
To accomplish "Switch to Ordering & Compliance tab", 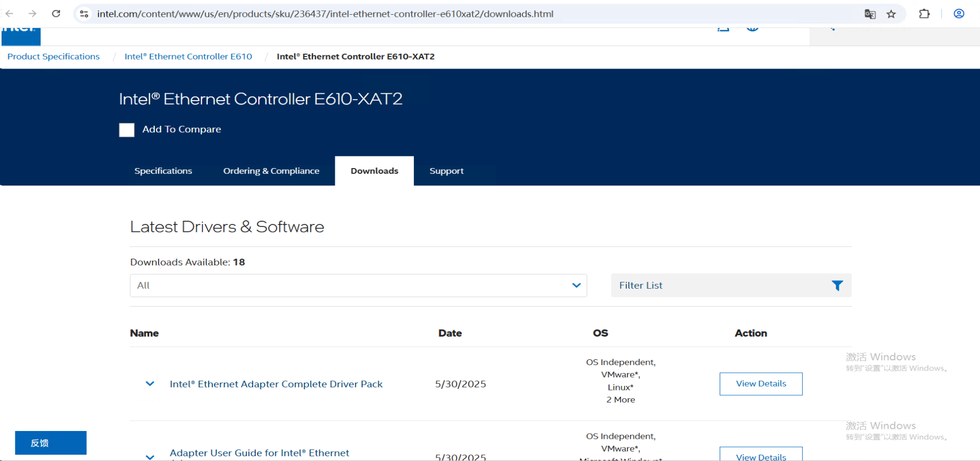I will (x=271, y=171).
